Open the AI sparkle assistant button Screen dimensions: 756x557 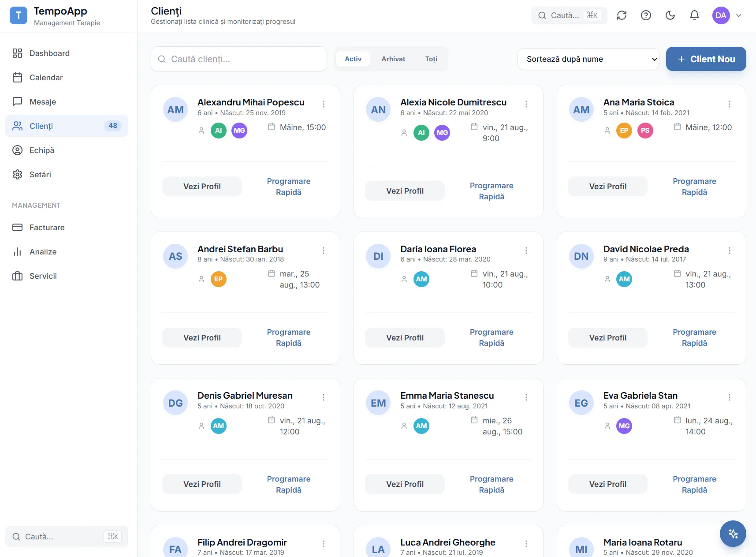[733, 534]
